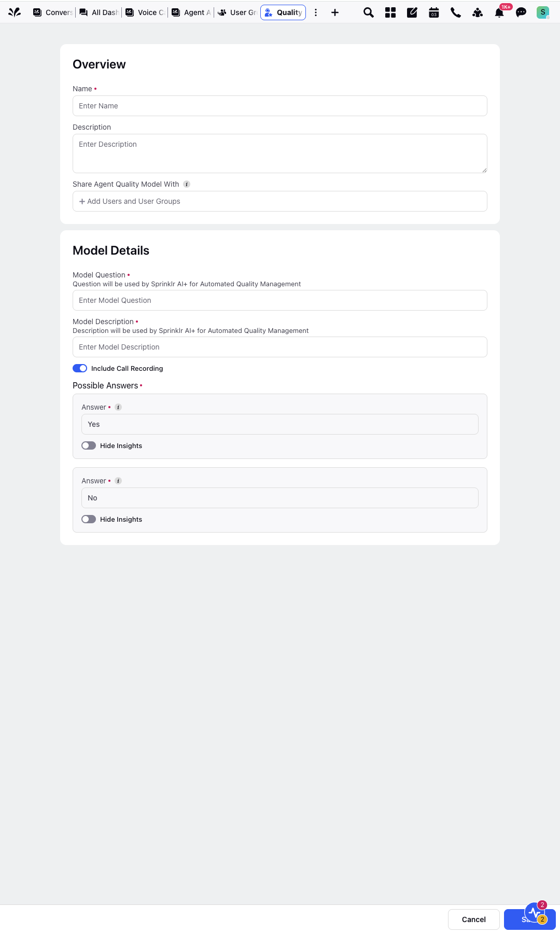Add a new tab with plus button

[x=335, y=12]
